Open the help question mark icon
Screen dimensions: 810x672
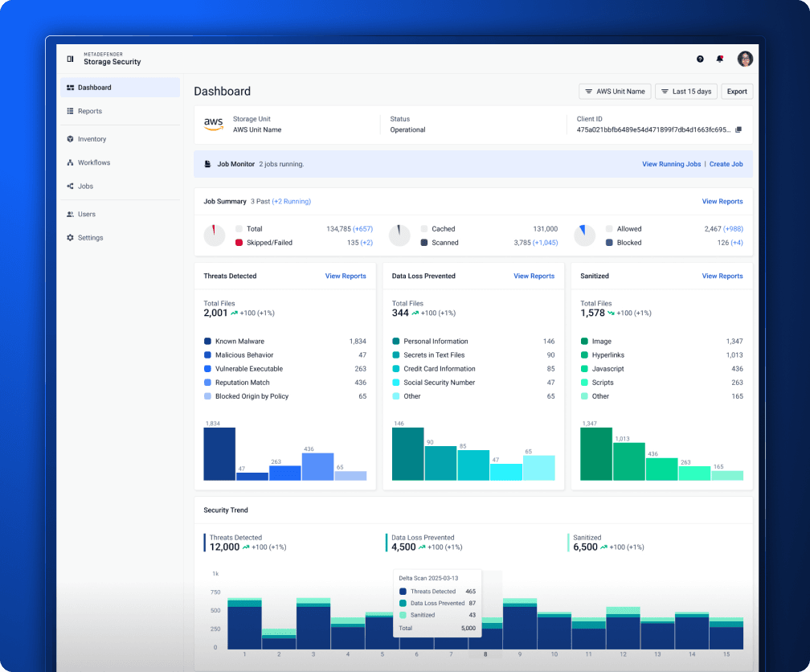(700, 59)
